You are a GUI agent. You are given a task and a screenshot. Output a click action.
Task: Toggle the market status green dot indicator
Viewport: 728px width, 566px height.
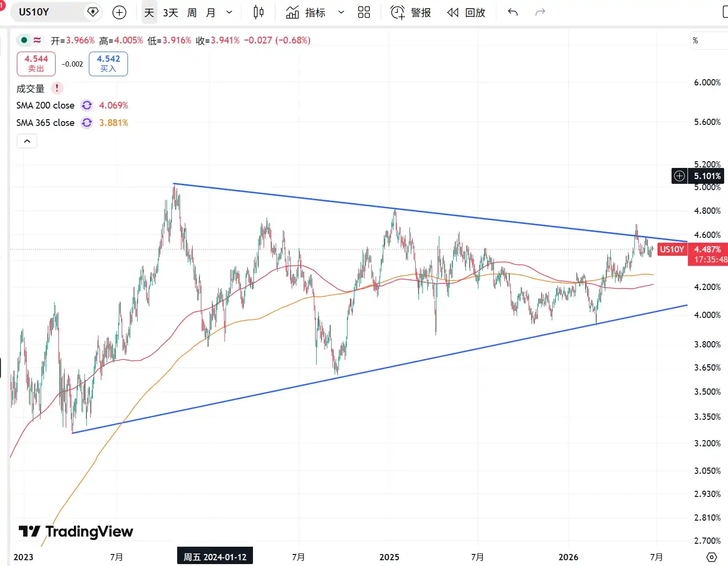[24, 40]
